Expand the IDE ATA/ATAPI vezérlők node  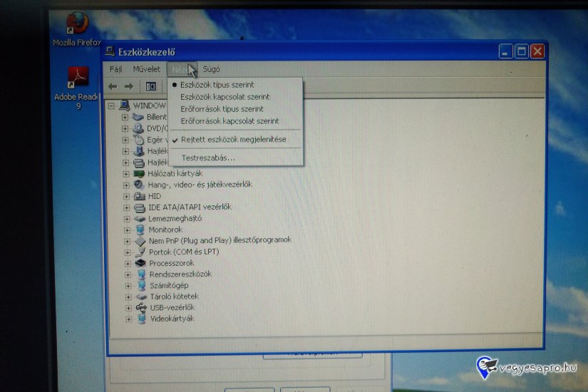point(126,207)
